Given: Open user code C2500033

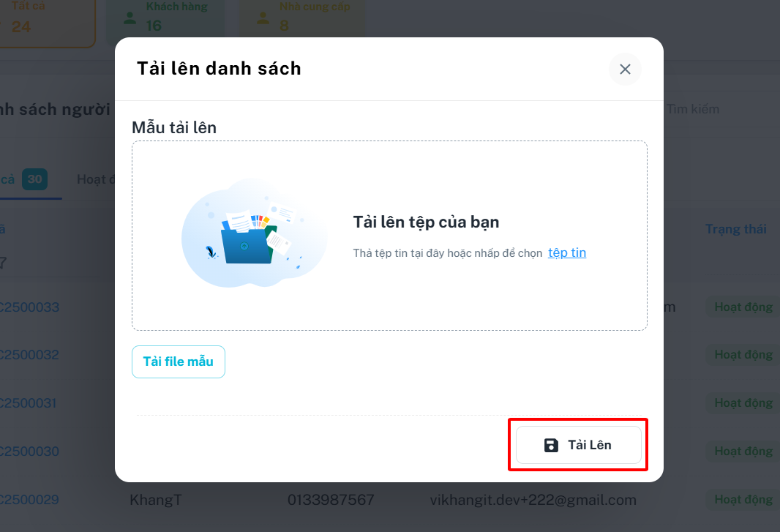Looking at the screenshot, I should tap(29, 307).
